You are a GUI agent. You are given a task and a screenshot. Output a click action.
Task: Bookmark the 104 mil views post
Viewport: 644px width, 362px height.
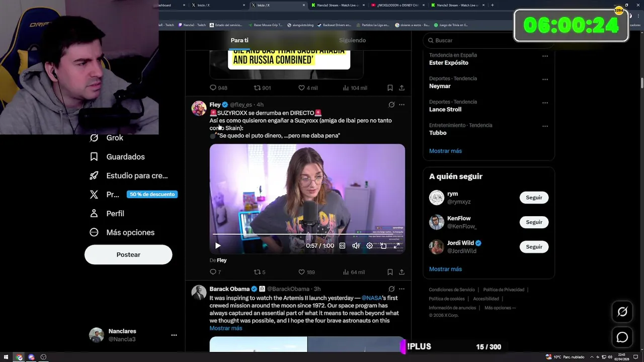[390, 87]
